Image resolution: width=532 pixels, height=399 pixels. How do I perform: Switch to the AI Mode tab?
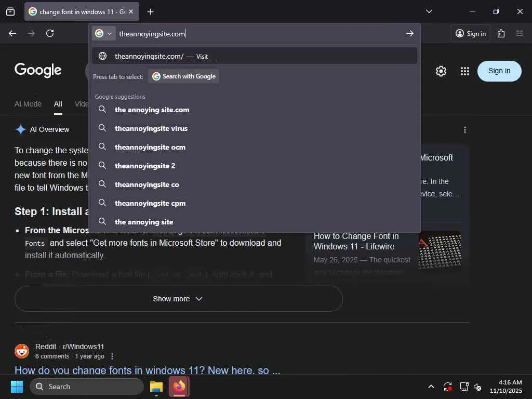(x=28, y=104)
